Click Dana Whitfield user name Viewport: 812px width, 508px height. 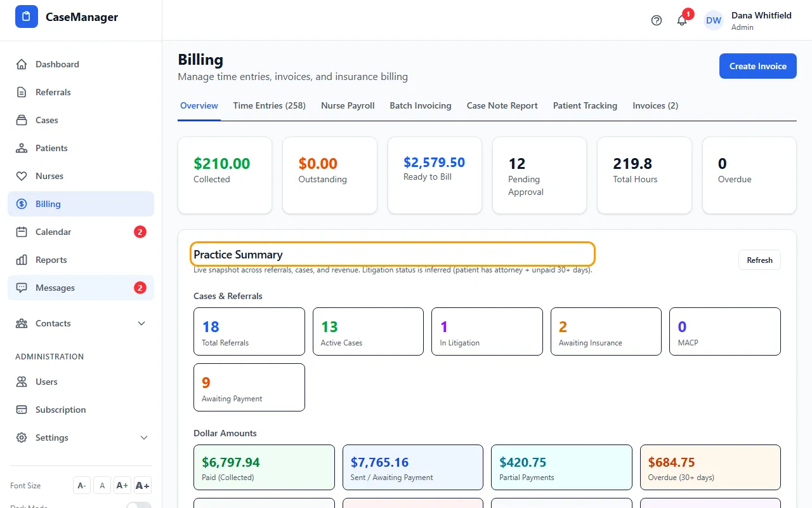coord(761,15)
